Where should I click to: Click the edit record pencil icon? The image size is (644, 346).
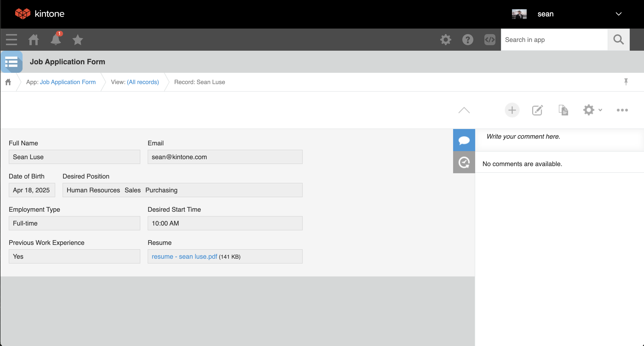(537, 110)
